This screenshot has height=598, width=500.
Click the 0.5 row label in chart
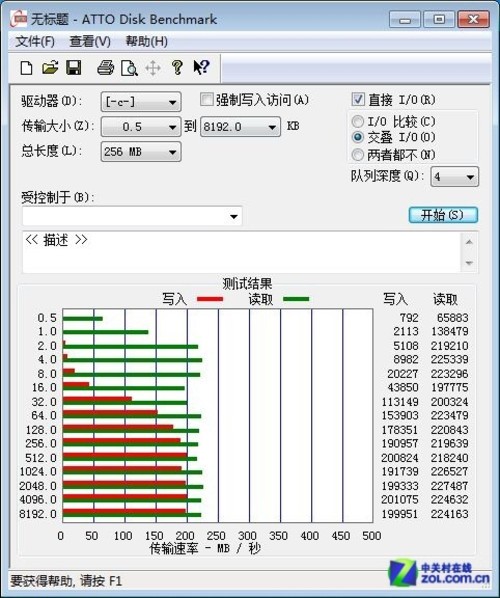tap(47, 318)
